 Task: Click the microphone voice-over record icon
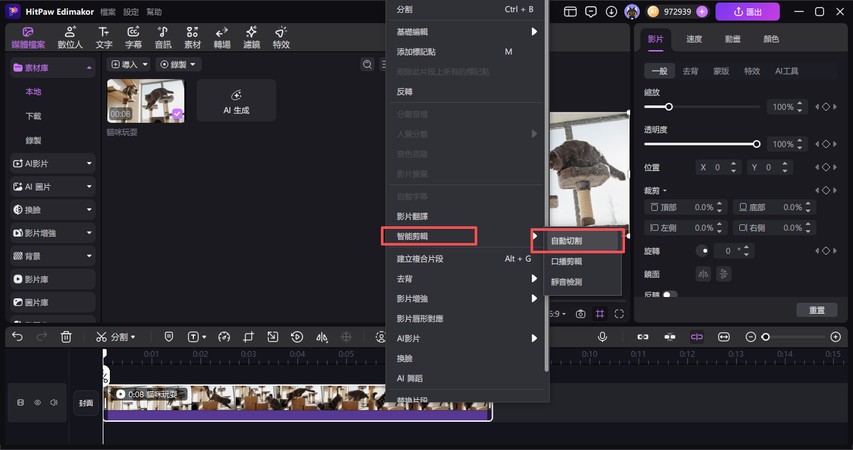pos(602,337)
